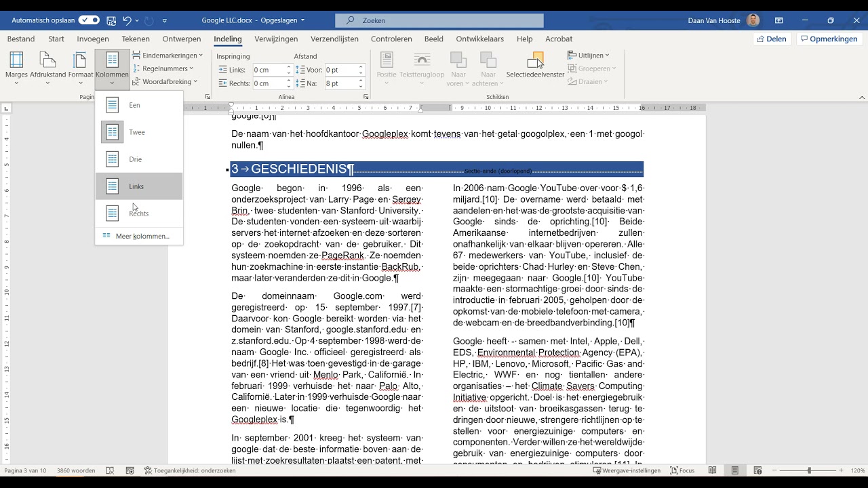Collapse the Kolommen columns button
This screenshot has height=488, width=868.
(x=112, y=69)
